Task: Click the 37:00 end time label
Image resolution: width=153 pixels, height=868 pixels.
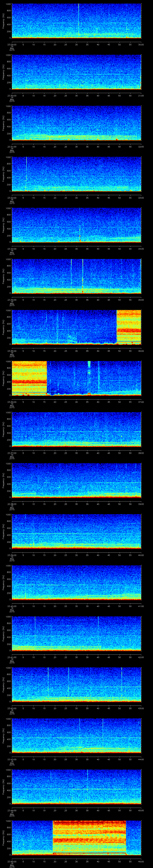Action: pyautogui.click(x=141, y=402)
